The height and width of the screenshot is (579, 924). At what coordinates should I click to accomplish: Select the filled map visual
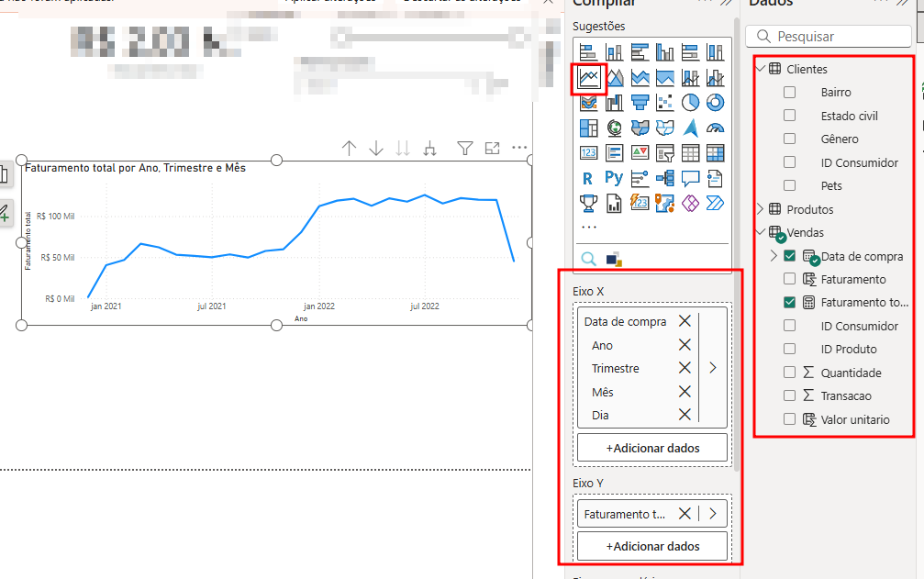coord(640,128)
